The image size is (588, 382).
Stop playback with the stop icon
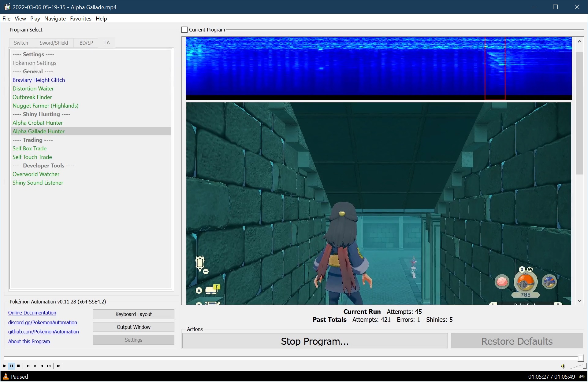18,366
